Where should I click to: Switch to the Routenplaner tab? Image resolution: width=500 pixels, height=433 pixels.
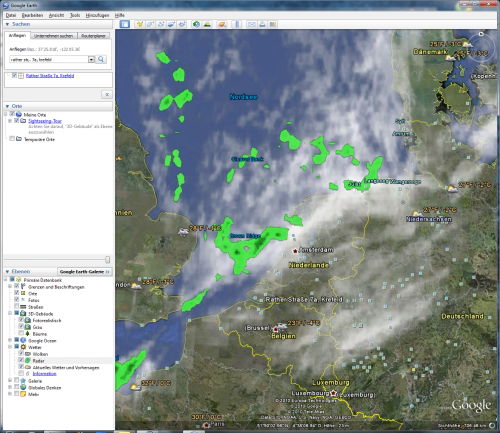[94, 36]
